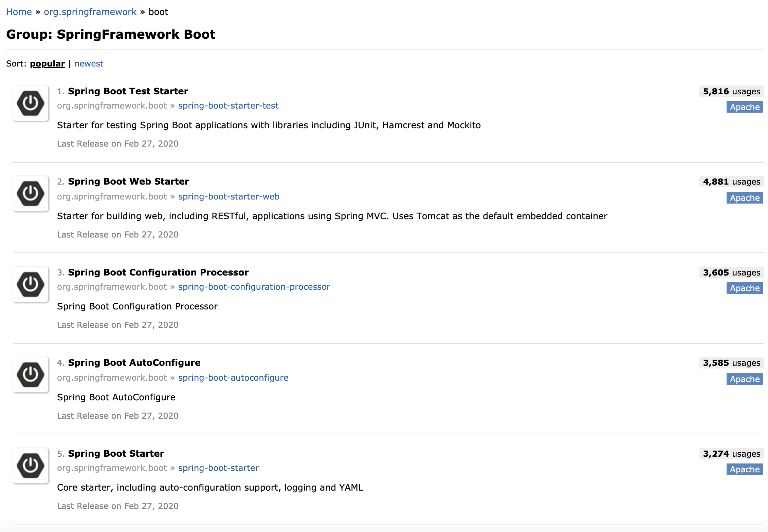Viewport: 768px width, 532px height.
Task: Click the Spring Boot Starter logo icon
Action: point(31,465)
